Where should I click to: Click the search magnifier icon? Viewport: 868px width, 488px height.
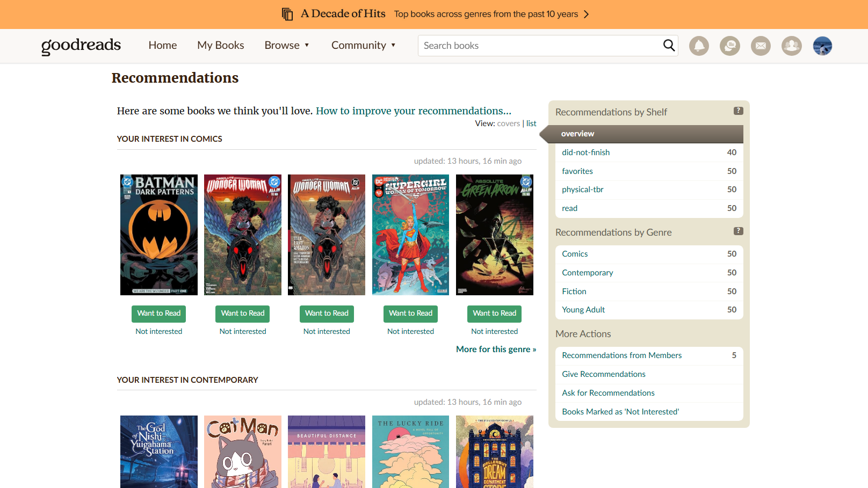tap(669, 46)
